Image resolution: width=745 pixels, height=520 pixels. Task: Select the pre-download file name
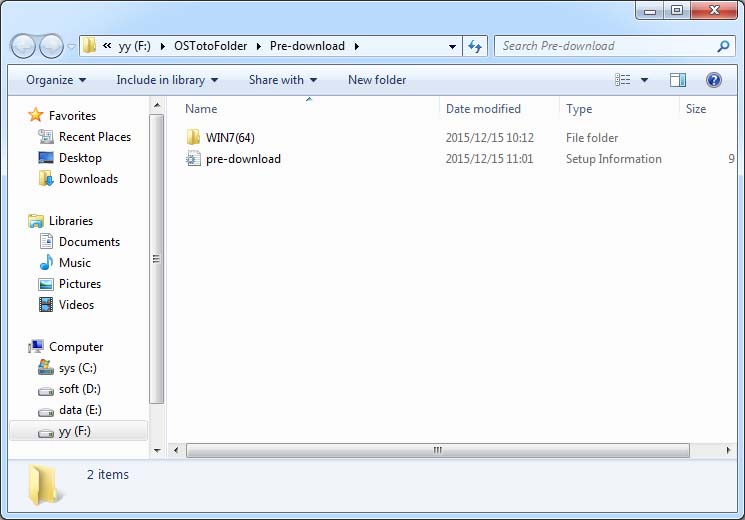(x=243, y=159)
